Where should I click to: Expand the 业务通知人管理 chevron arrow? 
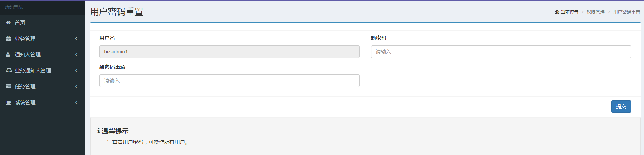coord(76,71)
